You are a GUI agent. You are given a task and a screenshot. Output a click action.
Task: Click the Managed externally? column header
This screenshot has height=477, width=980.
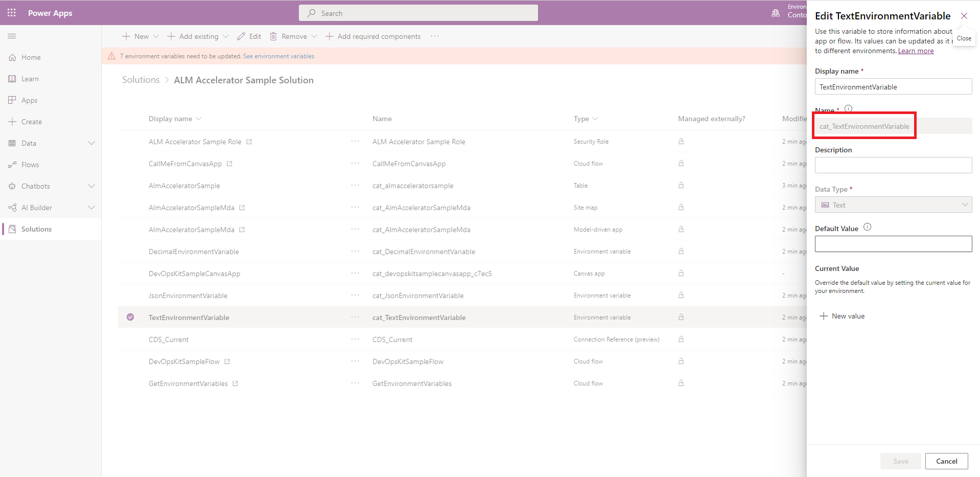pyautogui.click(x=711, y=119)
